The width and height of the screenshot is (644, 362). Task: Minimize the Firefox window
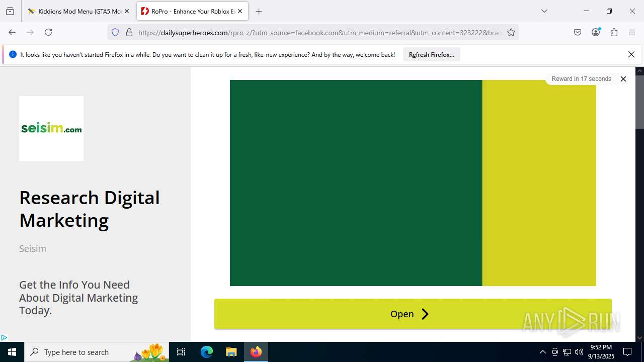(586, 11)
